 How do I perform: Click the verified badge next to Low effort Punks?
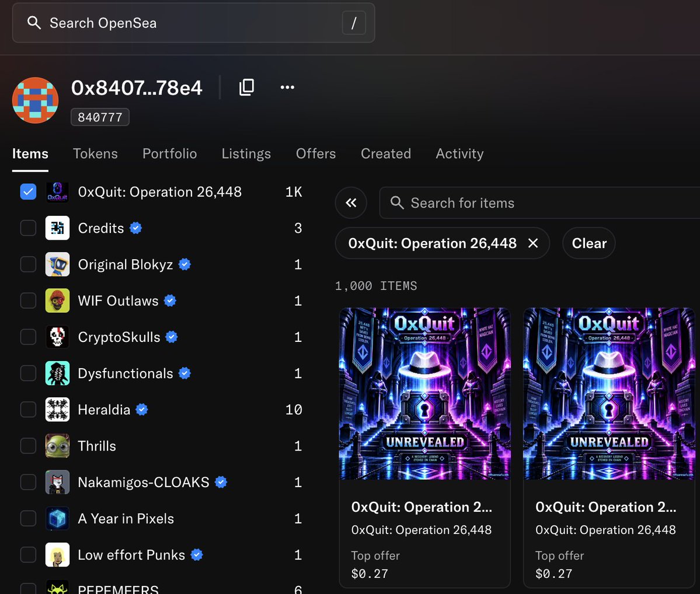(x=197, y=555)
